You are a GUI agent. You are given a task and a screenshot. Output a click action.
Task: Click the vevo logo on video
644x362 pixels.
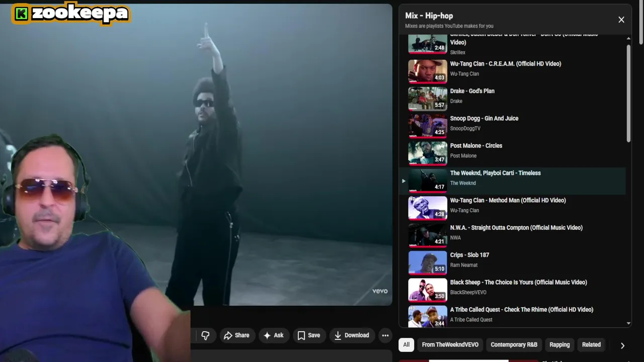pos(380,291)
